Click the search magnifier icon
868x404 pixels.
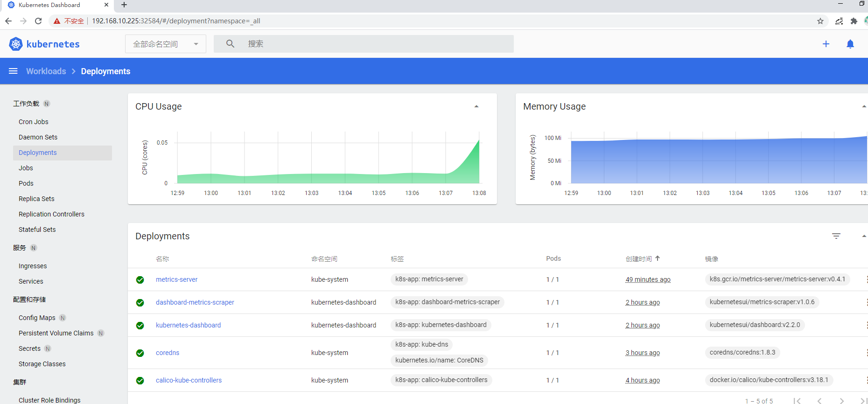230,43
